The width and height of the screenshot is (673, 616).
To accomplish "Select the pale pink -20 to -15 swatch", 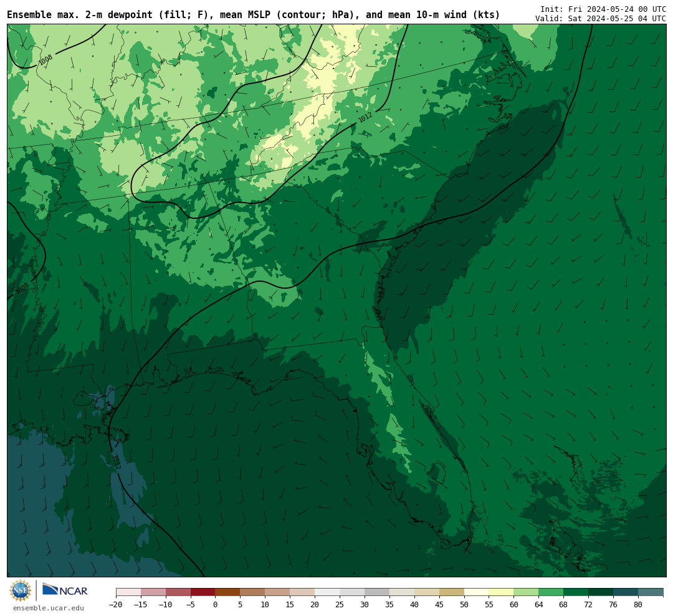I will click(128, 592).
